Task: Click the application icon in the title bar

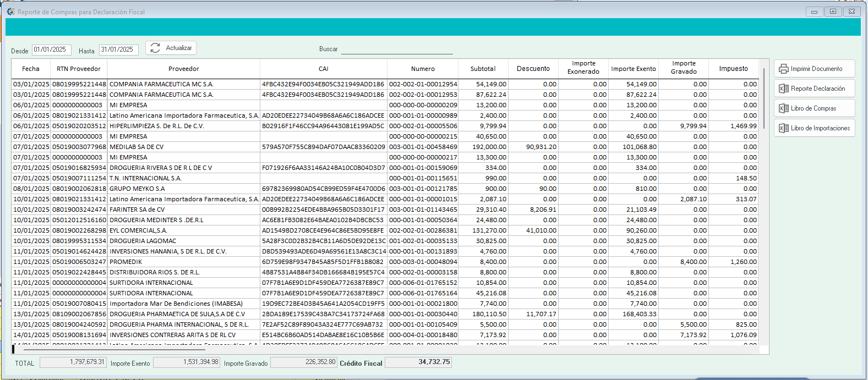Action: pyautogui.click(x=10, y=12)
